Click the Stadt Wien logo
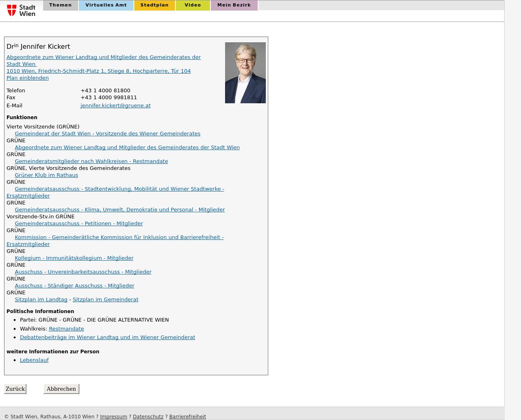The width and height of the screenshot is (521, 420). 21,10
